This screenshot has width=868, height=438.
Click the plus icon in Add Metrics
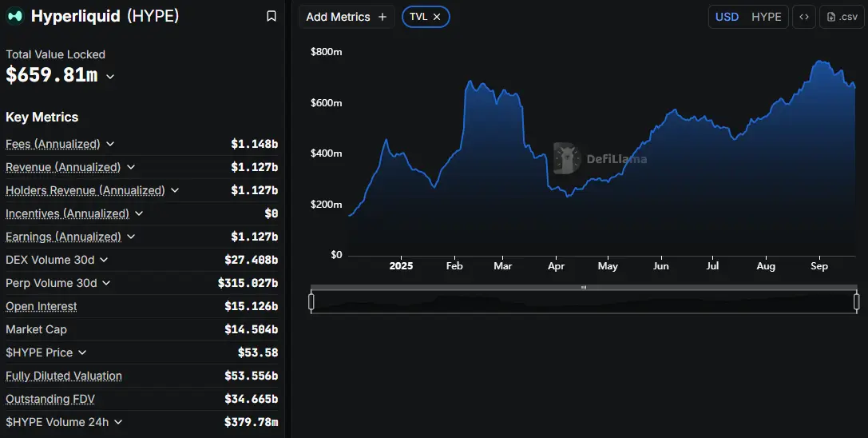tap(382, 17)
